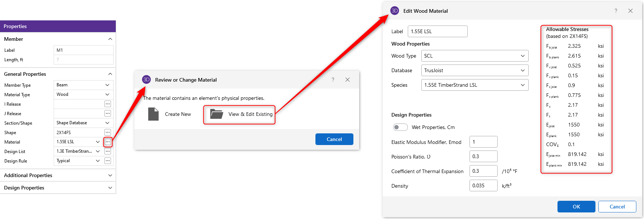Click the Density input field

pos(483,185)
